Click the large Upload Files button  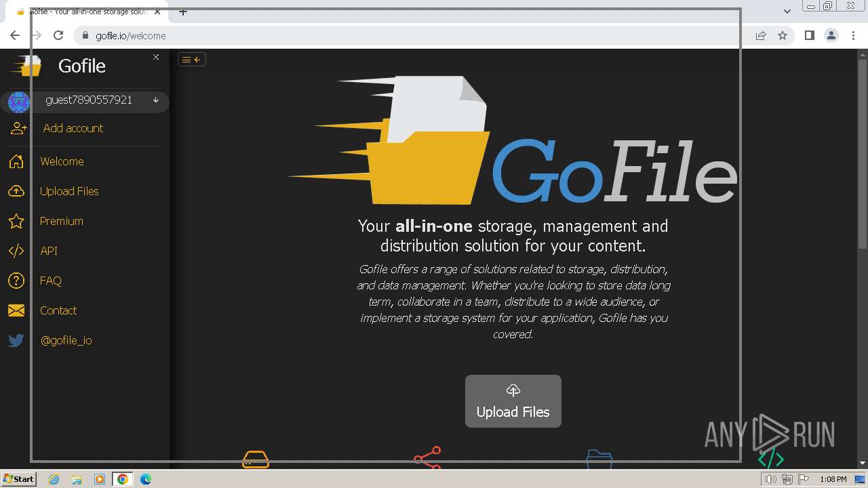click(x=513, y=401)
